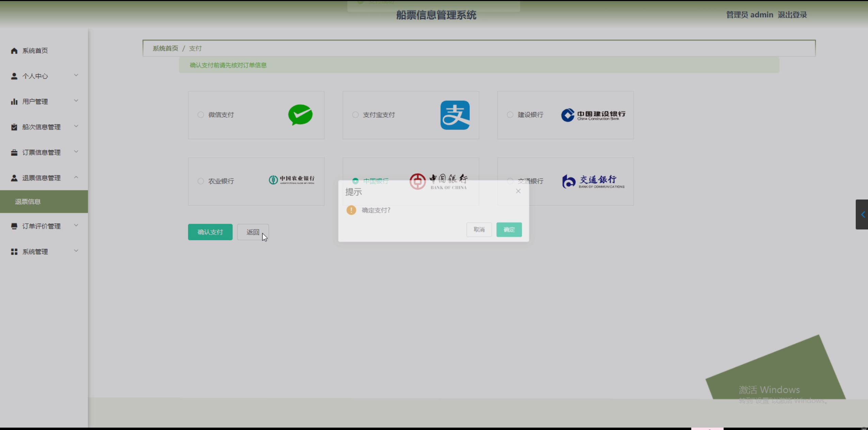The image size is (868, 430).
Task: Expand the 船次信息管理 chevron
Action: [76, 126]
